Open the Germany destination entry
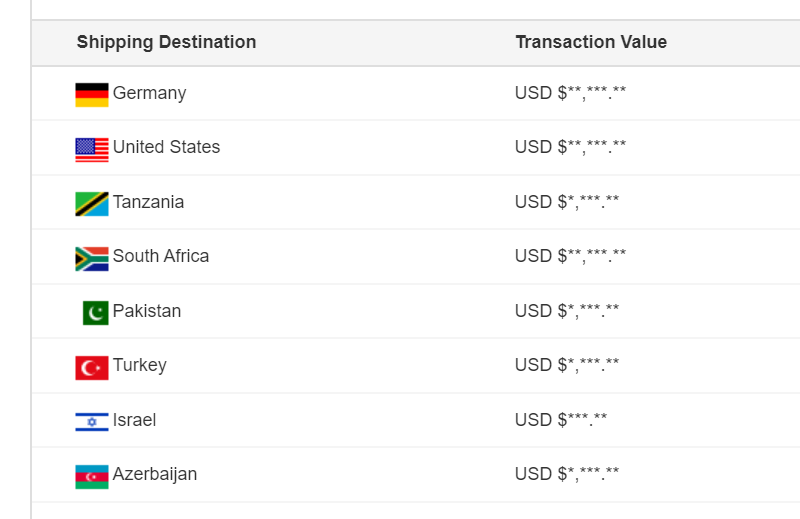800x519 pixels. pyautogui.click(x=149, y=93)
